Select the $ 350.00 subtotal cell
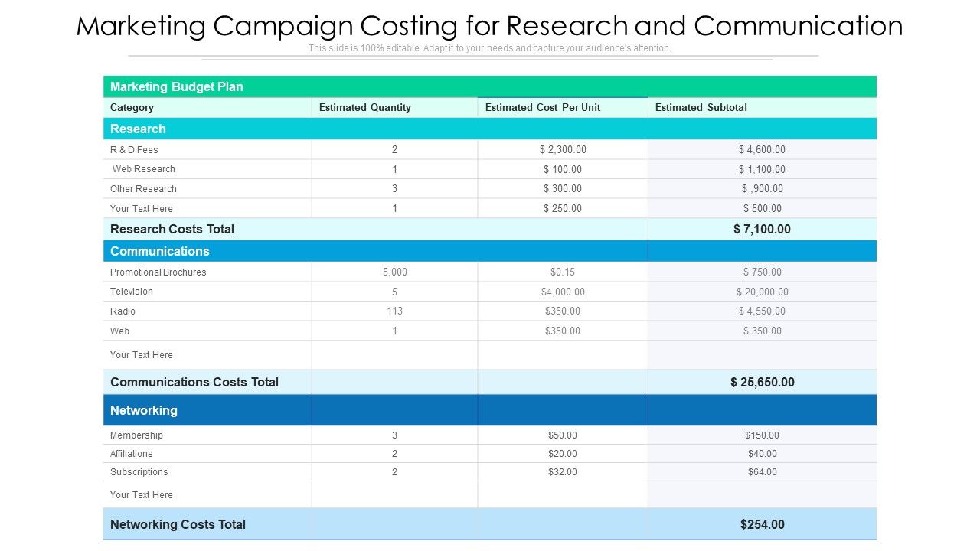Image resolution: width=980 pixels, height=551 pixels. (762, 331)
